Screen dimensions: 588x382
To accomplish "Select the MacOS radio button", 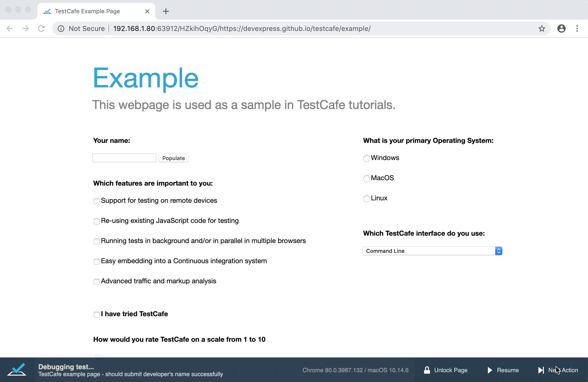I will click(x=366, y=178).
